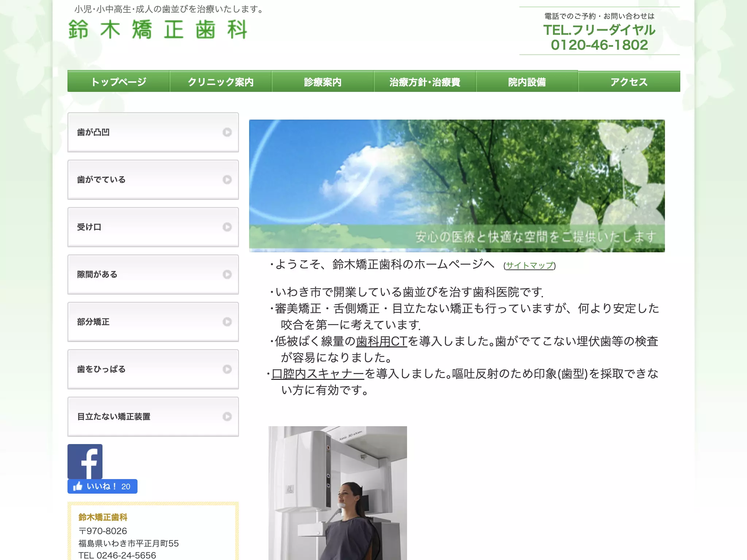Open アクセス menu item
This screenshot has width=747, height=560.
629,81
